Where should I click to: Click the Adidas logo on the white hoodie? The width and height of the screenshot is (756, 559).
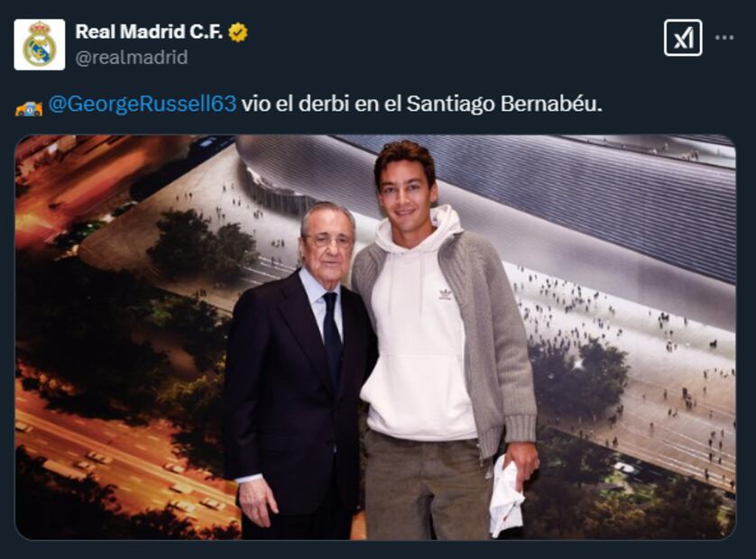click(446, 294)
